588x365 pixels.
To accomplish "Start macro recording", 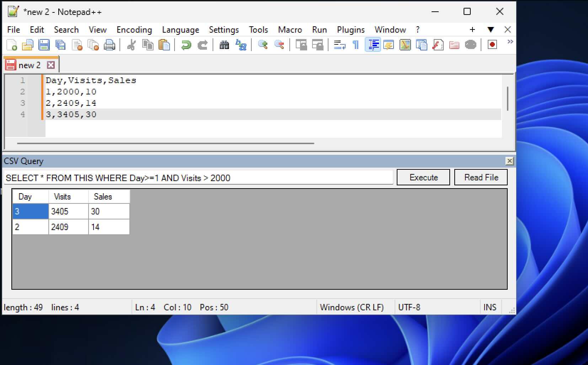I will (x=492, y=45).
